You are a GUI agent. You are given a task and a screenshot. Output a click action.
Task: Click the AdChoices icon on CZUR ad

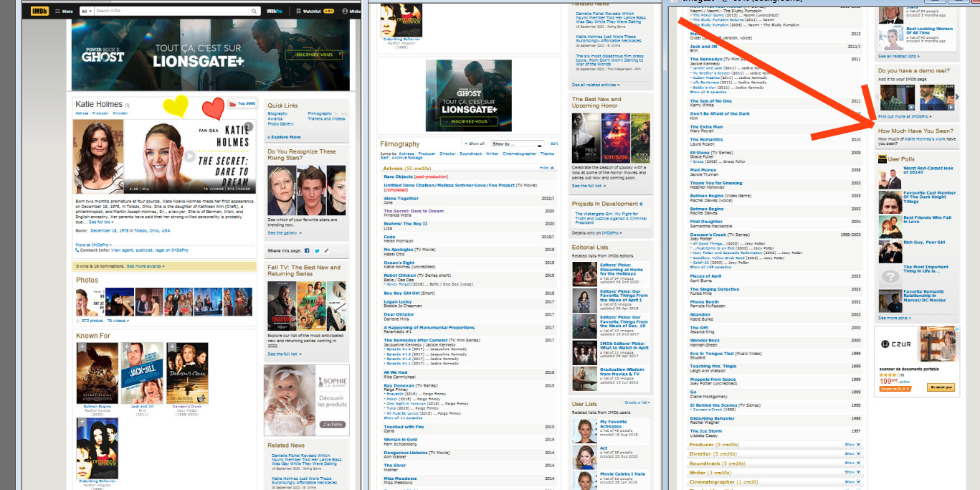[x=956, y=329]
